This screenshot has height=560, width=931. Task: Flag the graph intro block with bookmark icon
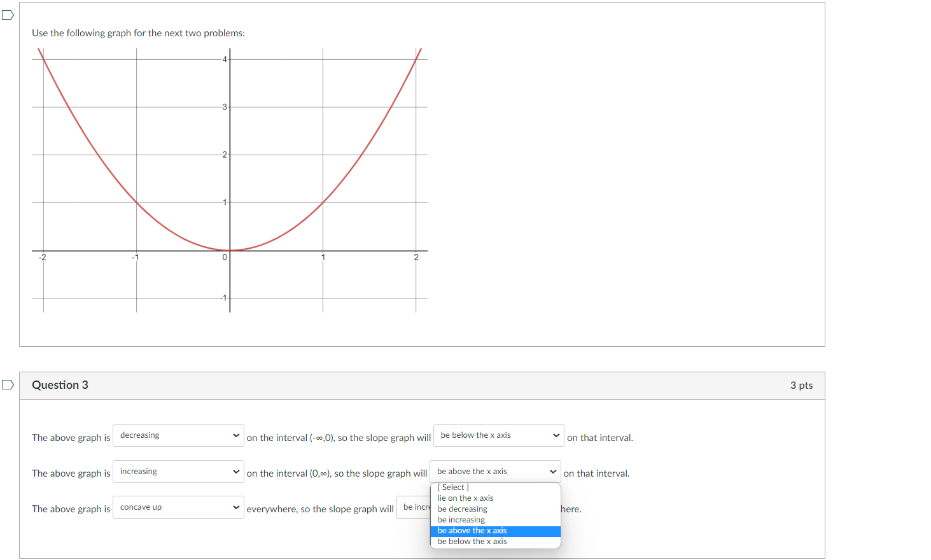(8, 15)
